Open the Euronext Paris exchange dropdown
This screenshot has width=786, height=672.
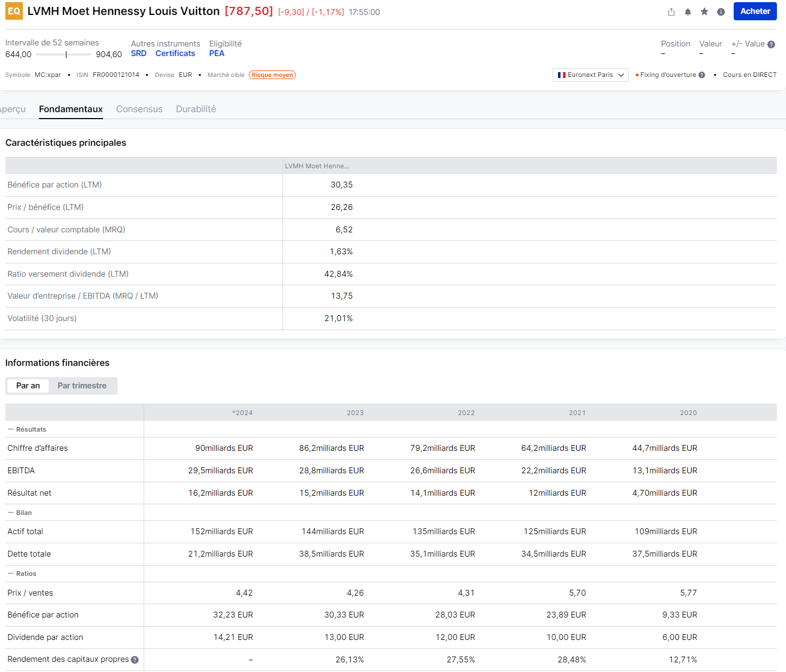point(591,75)
